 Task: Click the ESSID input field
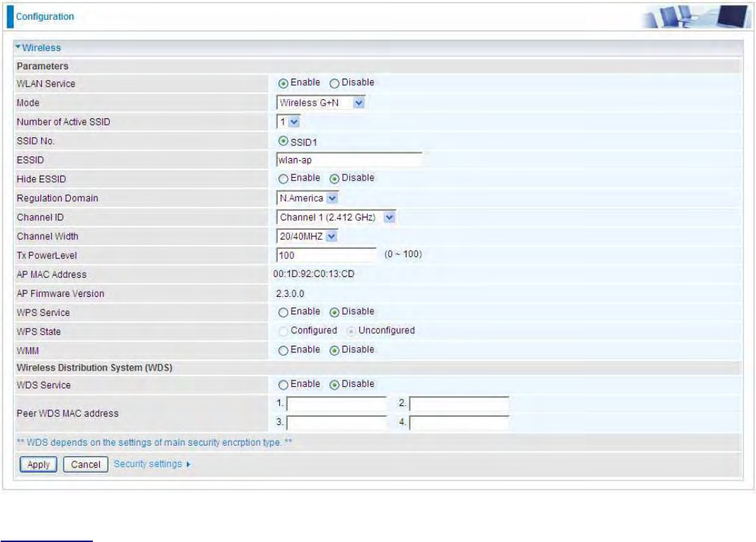(349, 160)
